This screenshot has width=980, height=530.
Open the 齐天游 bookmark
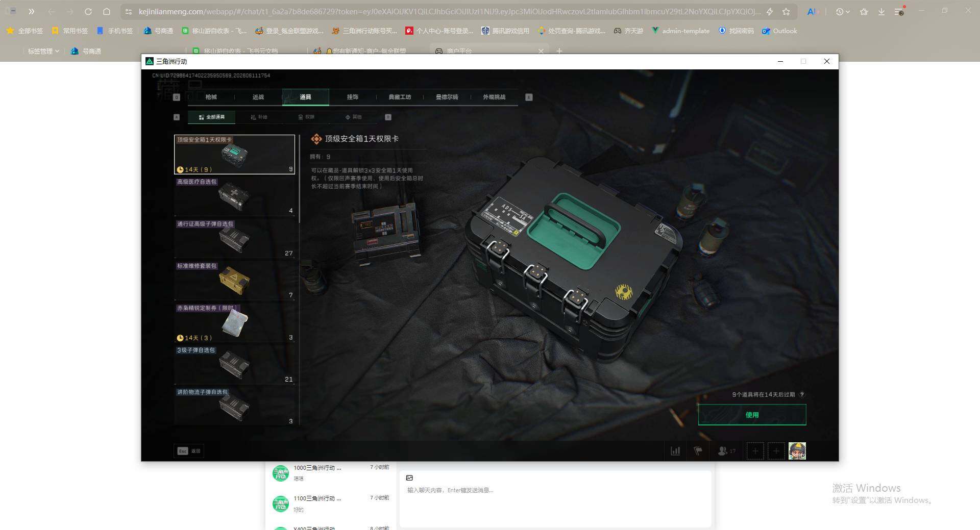click(628, 31)
